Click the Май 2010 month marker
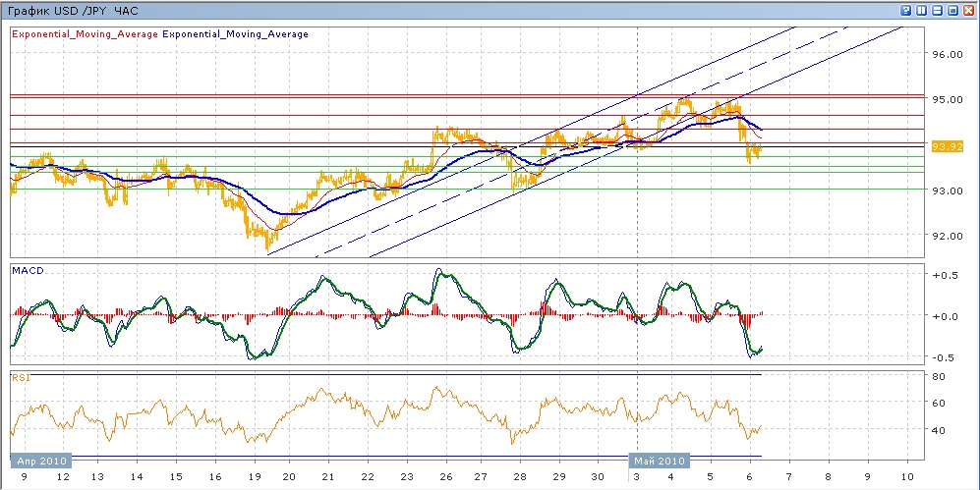The height and width of the screenshot is (490, 980). (660, 460)
